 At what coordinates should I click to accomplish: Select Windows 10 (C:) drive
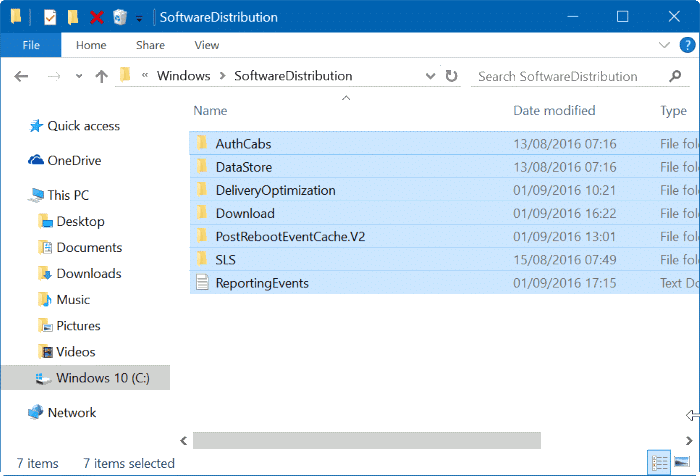86,378
